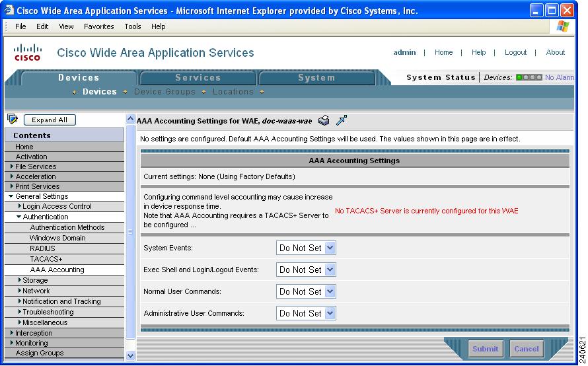The width and height of the screenshot is (588, 366).
Task: Click the Logout link
Action: coord(515,52)
